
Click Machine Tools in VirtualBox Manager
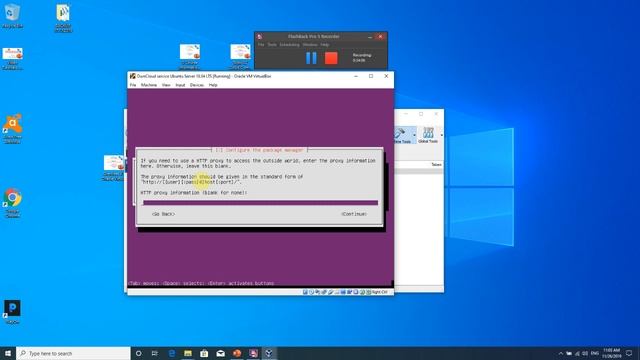point(403,135)
